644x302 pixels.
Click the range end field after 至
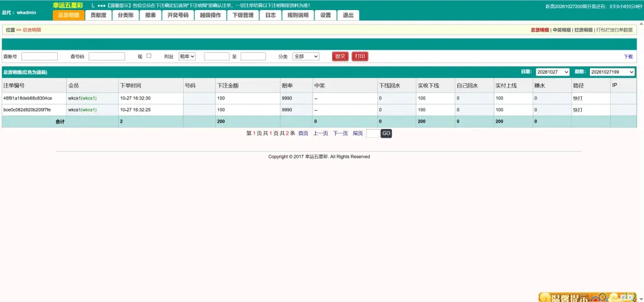(x=253, y=56)
